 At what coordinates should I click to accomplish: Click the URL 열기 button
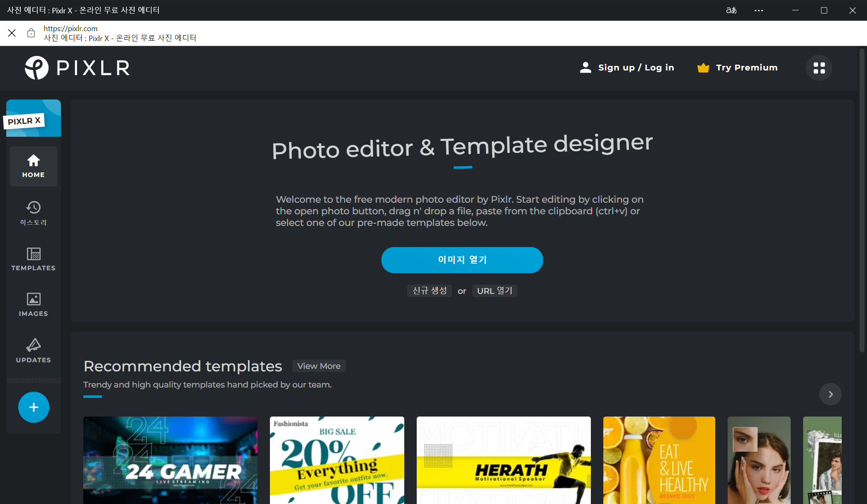[495, 291]
